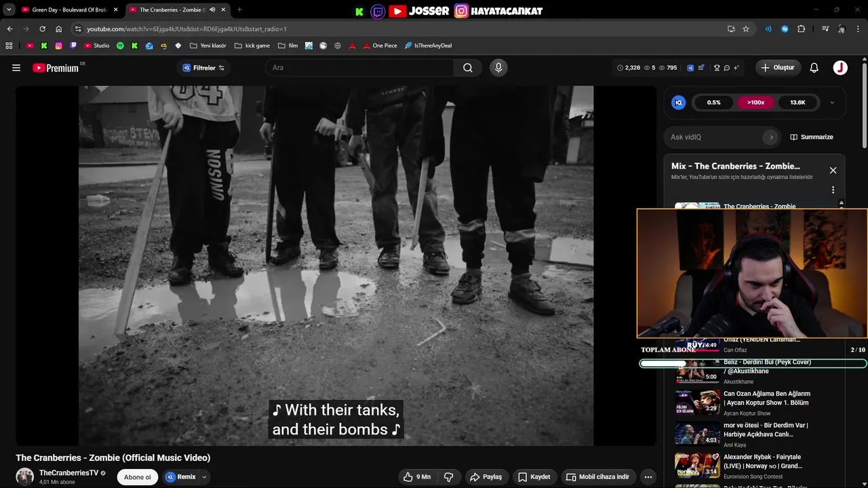Subscribe with Abone ol button
868x488 pixels.
(137, 477)
